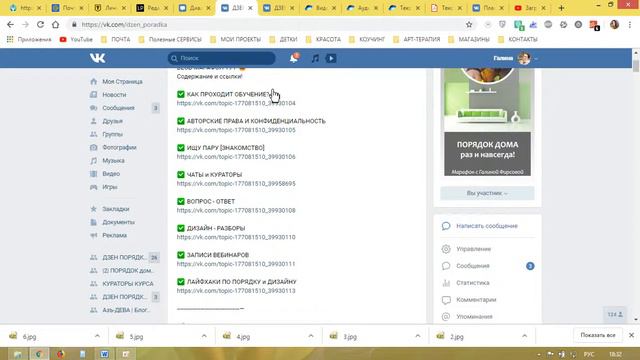Click the Вы участник dropdown button

487,193
